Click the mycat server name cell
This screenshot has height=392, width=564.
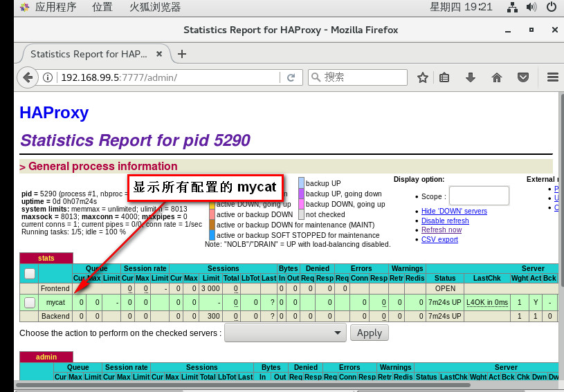click(55, 303)
